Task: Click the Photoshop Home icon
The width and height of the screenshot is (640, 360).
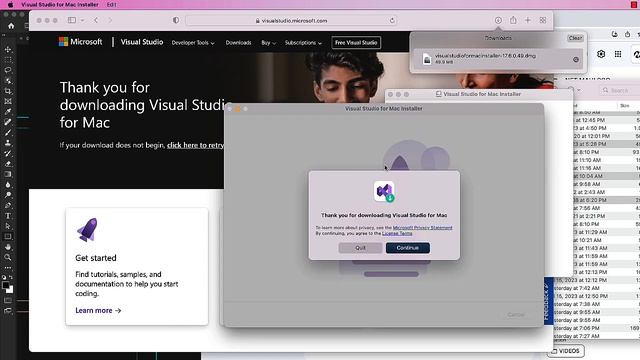Action: (11, 26)
